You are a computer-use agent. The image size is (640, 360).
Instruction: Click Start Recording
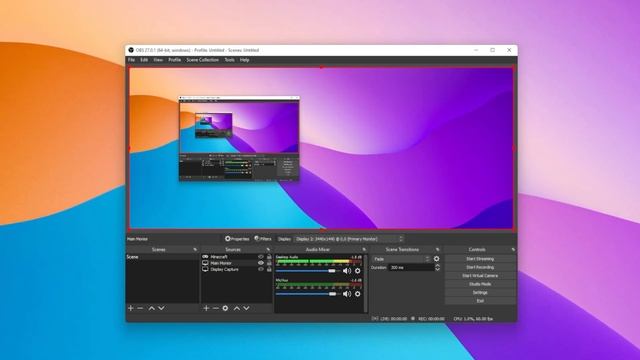click(480, 267)
